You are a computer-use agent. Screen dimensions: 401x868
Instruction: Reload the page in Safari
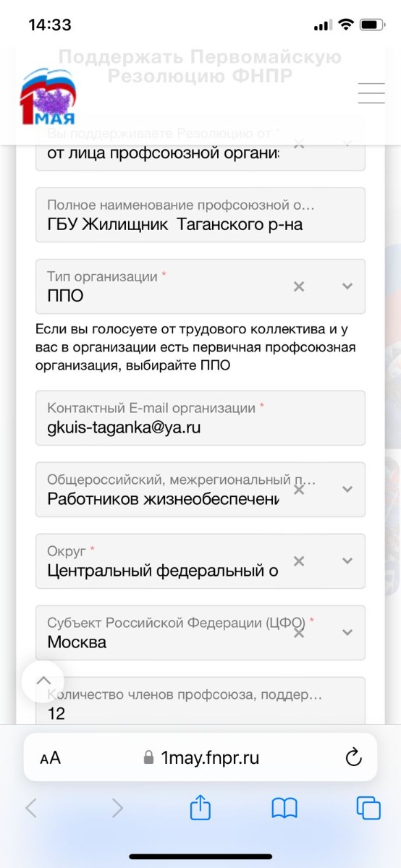coord(353,757)
